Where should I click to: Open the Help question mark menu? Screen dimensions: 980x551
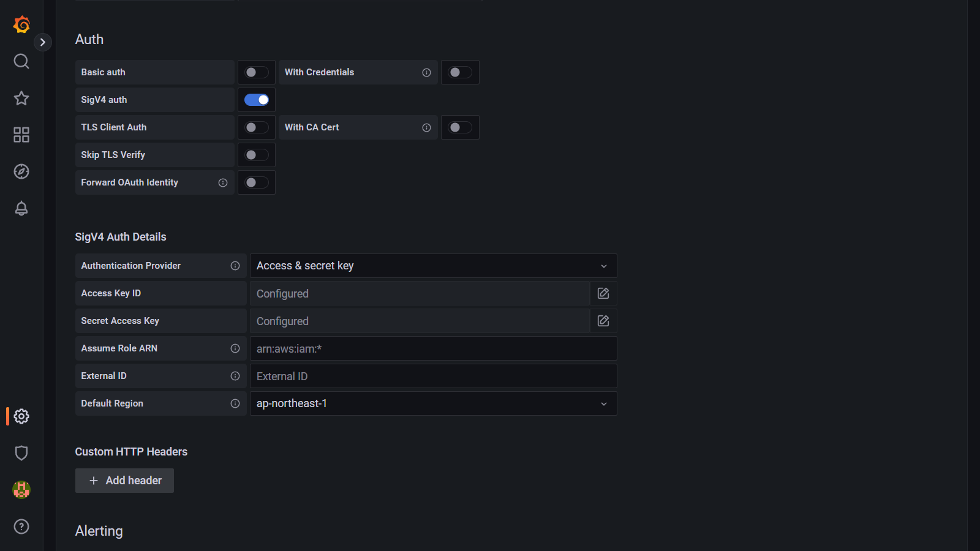(x=21, y=527)
